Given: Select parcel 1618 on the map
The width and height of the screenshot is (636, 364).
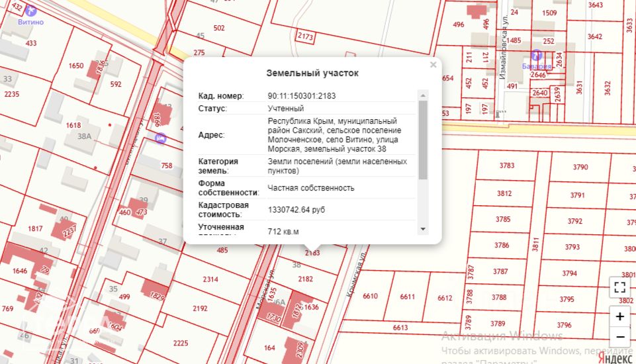Looking at the screenshot, I should pos(73,125).
